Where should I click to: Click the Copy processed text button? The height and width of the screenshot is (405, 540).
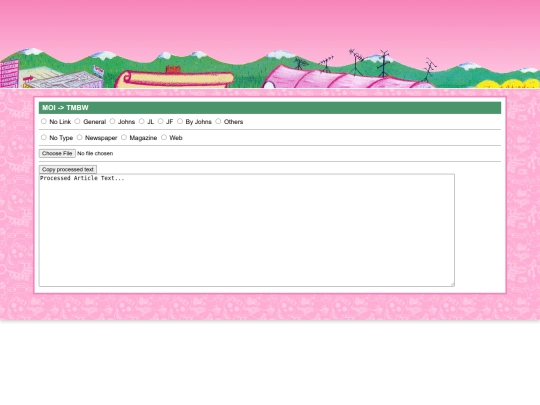coord(68,169)
